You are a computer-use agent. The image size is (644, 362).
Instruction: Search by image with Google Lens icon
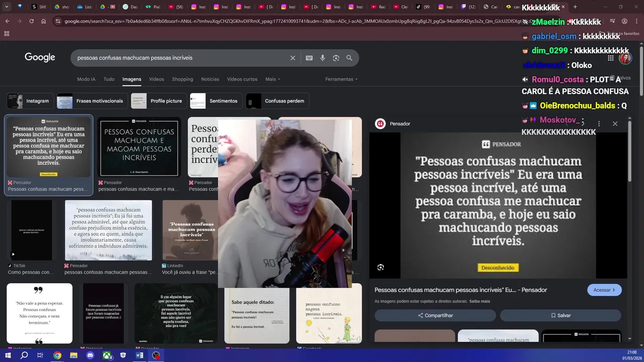coord(336,58)
